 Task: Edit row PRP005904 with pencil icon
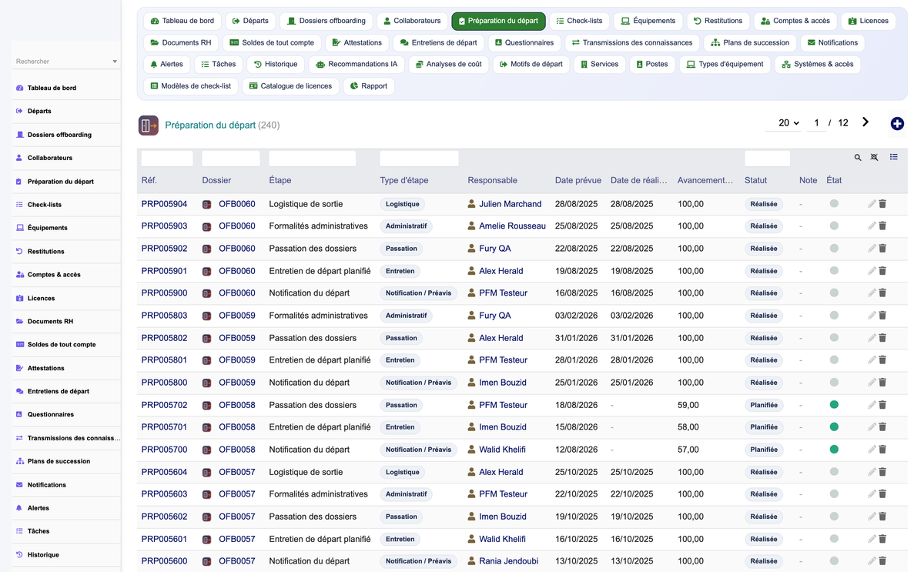click(872, 204)
